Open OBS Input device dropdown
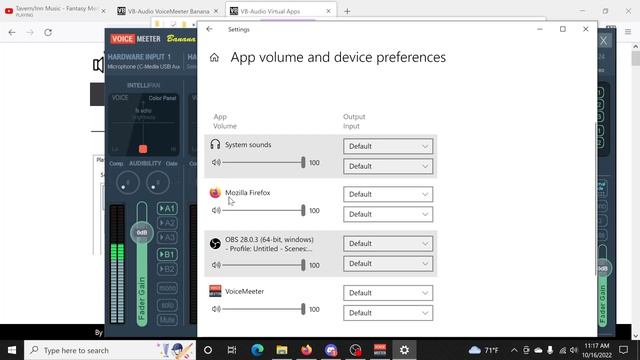The image size is (640, 360). coord(388,264)
